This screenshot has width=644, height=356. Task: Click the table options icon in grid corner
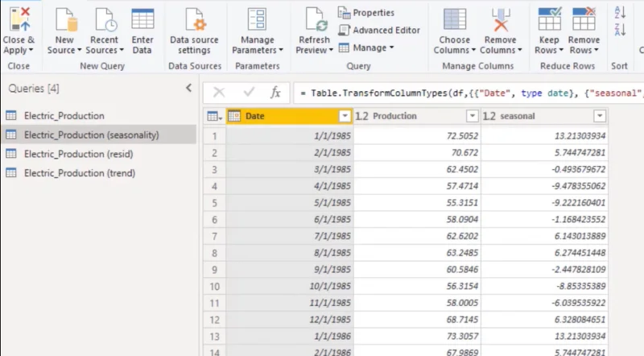point(214,116)
